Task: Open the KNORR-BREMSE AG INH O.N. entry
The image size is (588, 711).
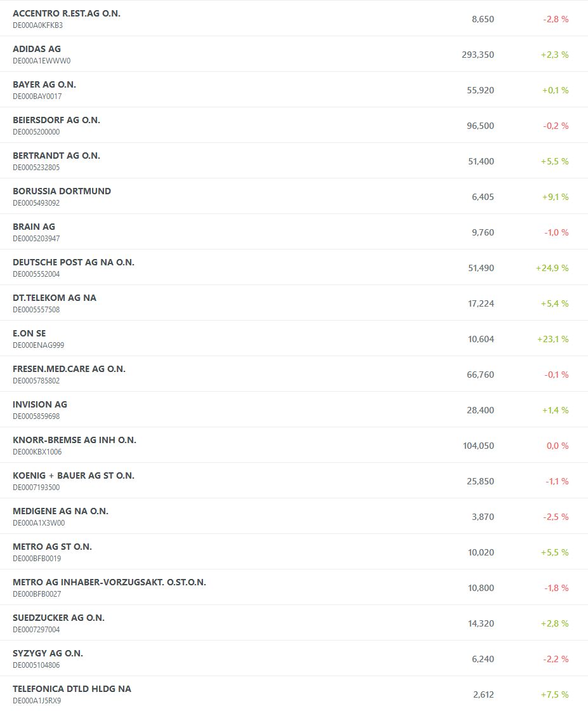Action: pos(74,440)
